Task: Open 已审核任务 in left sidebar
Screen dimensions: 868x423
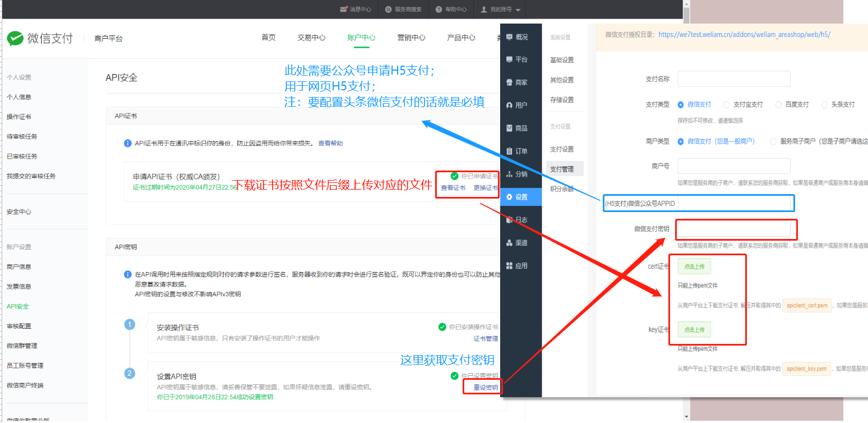Action: [x=22, y=156]
